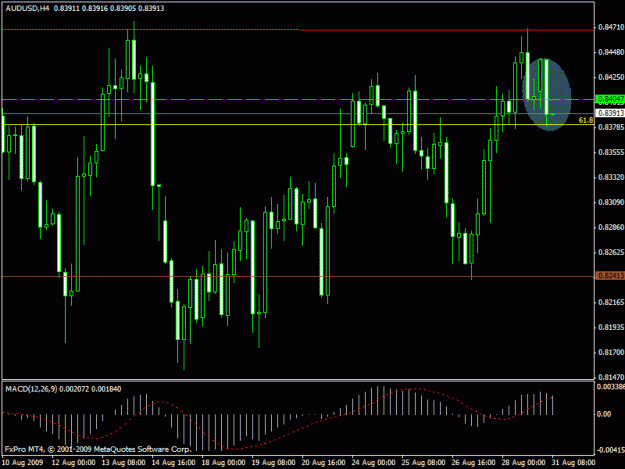Click the 0.82165 price scale value

point(611,302)
